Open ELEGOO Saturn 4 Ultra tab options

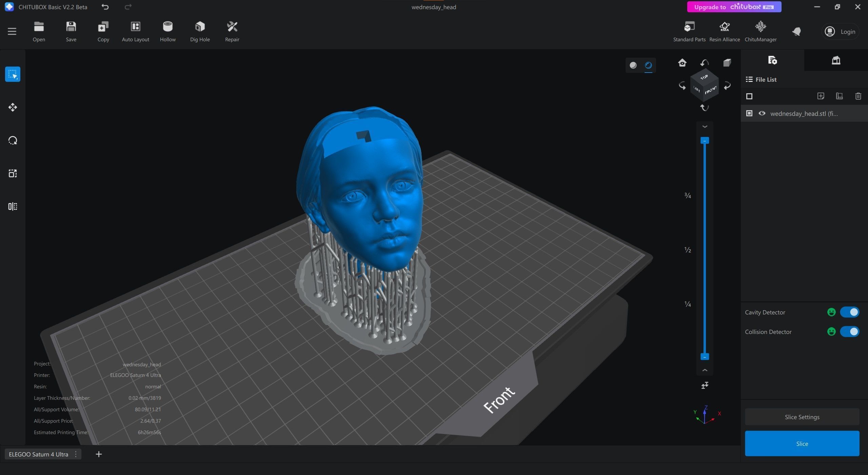click(76, 454)
